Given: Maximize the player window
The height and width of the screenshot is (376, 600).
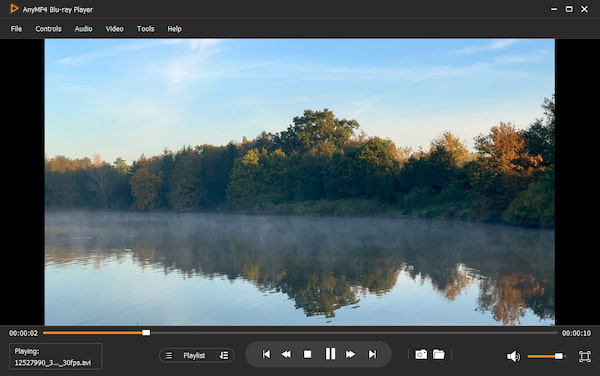Looking at the screenshot, I should (569, 9).
